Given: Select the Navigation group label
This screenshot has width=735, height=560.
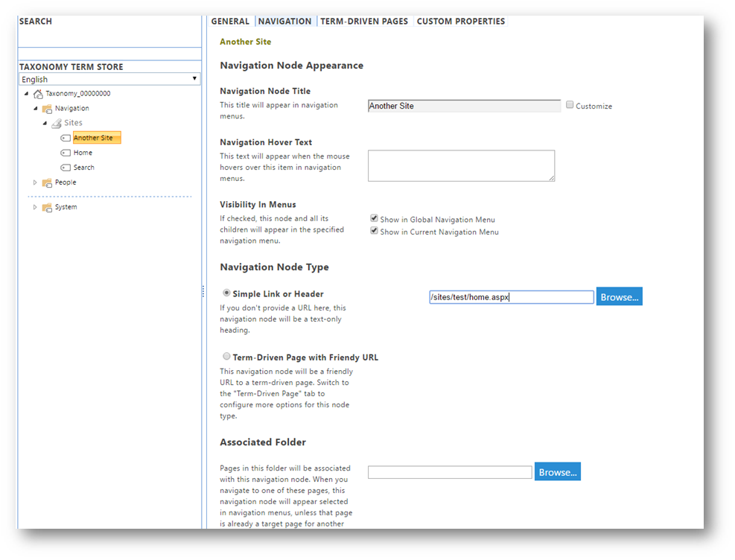Looking at the screenshot, I should 71,108.
